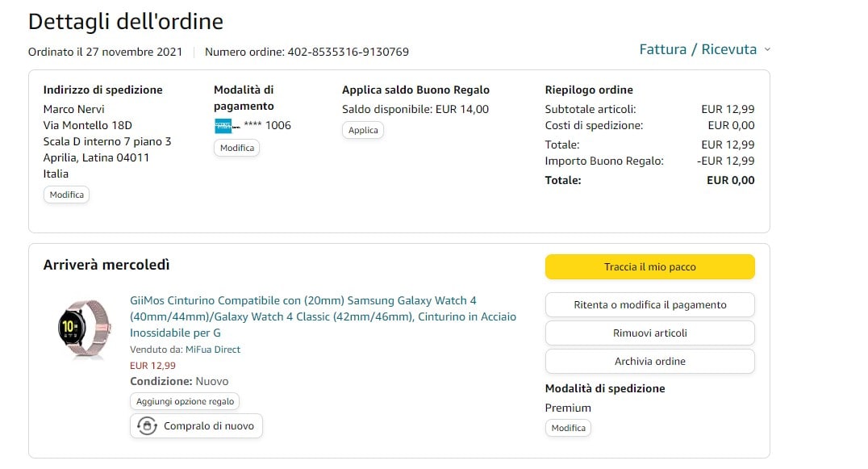Click Modifica under payment method
This screenshot has height=469, width=868.
coord(237,148)
